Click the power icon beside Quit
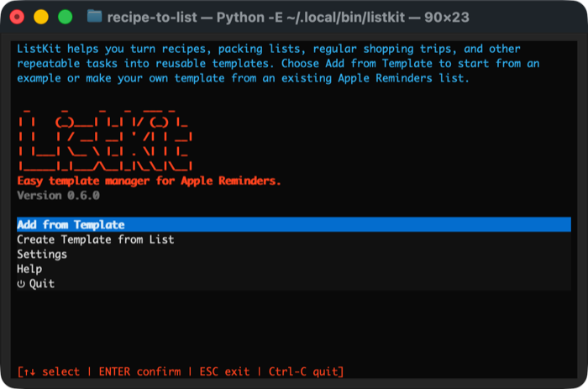Image resolution: width=588 pixels, height=389 pixels. click(x=21, y=284)
